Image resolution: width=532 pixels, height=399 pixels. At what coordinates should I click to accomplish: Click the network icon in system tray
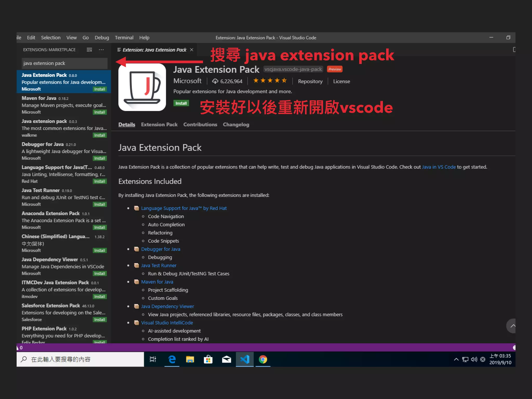coord(465,359)
